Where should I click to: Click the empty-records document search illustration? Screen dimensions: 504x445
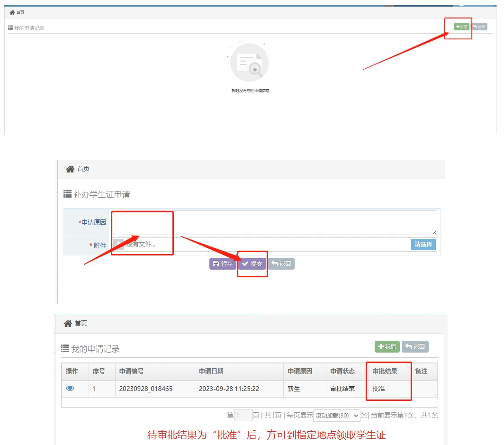[249, 63]
